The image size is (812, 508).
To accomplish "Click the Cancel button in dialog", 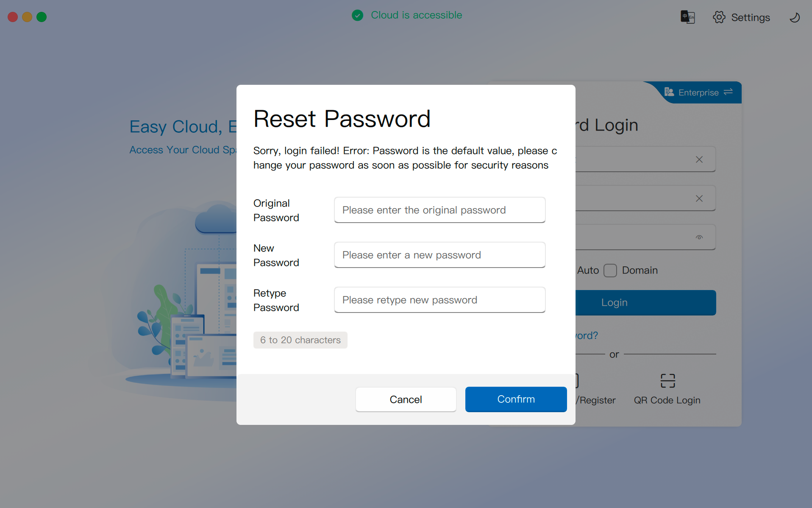I will tap(406, 399).
